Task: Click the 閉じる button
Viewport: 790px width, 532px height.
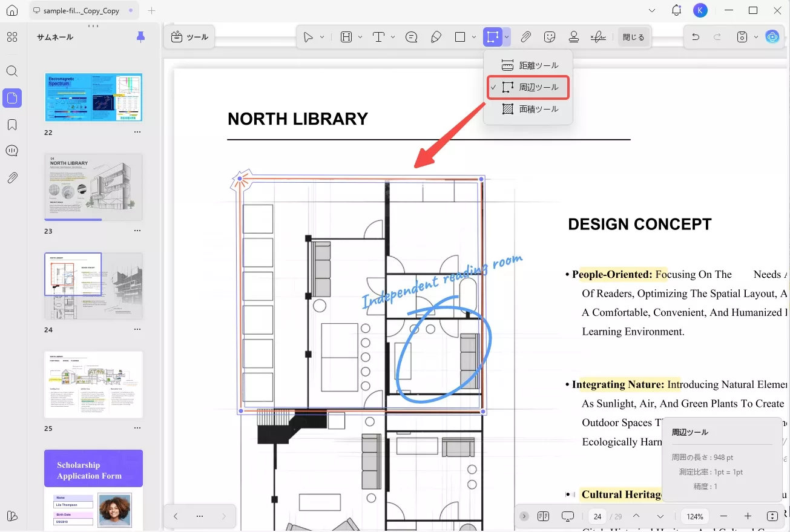Action: (633, 38)
